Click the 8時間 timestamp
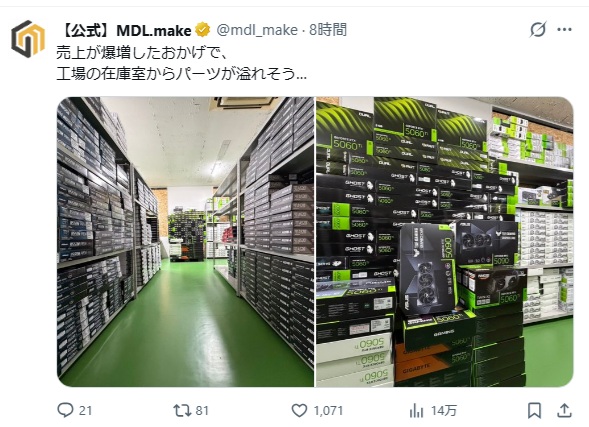Viewport: 589px width, 427px height. (328, 30)
